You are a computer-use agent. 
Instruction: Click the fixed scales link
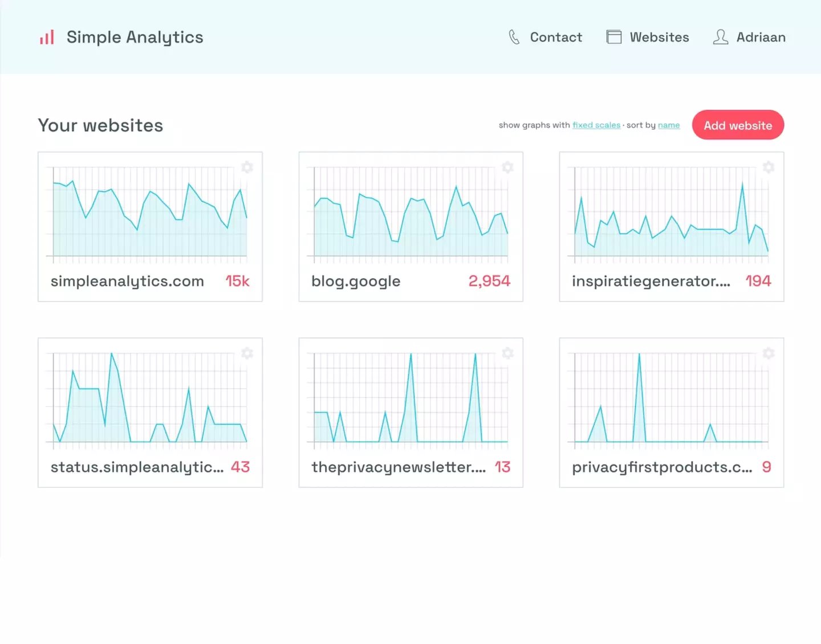click(x=596, y=125)
